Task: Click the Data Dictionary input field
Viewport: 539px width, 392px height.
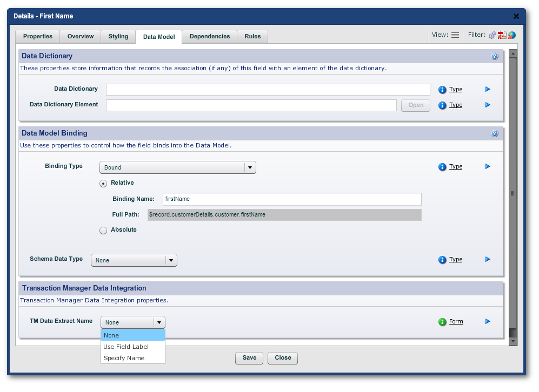Action: point(268,90)
